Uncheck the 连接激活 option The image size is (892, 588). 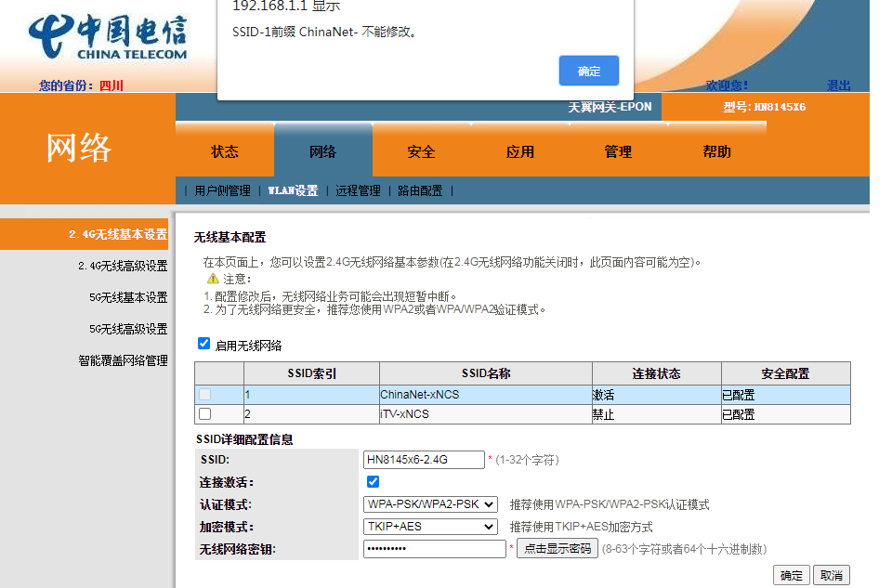(373, 481)
